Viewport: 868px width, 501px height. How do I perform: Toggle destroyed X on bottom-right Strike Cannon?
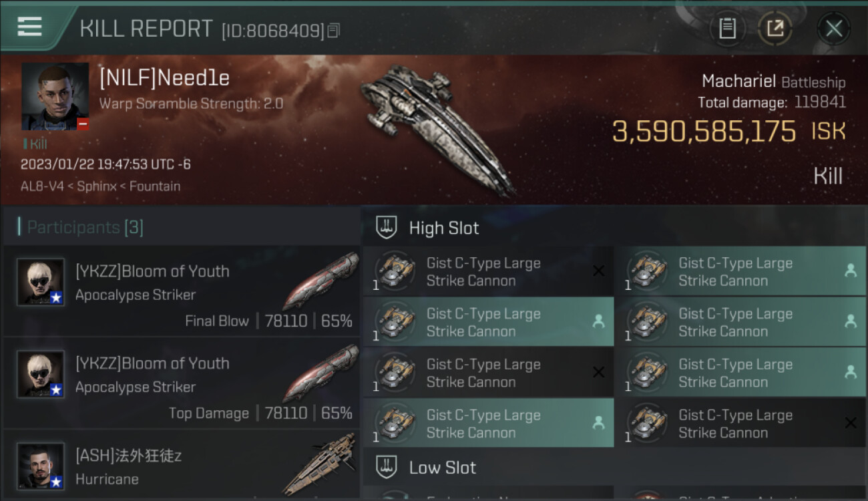850,422
